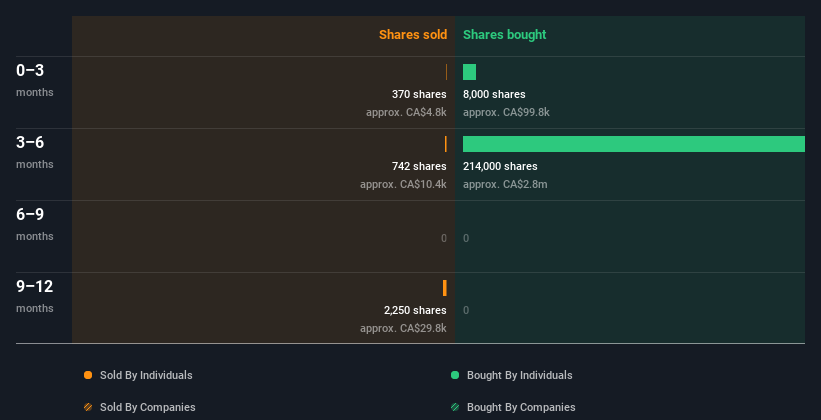Select the approx. CA$29.8k amount
The width and height of the screenshot is (821, 420).
click(x=403, y=328)
